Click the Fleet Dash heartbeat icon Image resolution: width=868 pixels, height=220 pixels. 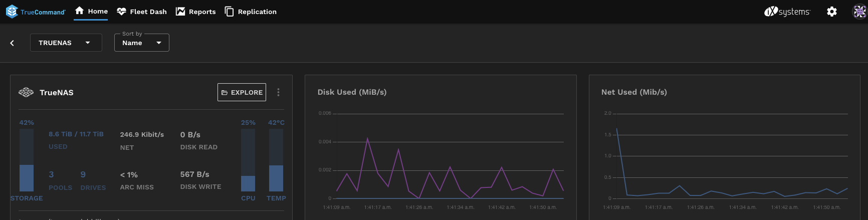click(121, 12)
